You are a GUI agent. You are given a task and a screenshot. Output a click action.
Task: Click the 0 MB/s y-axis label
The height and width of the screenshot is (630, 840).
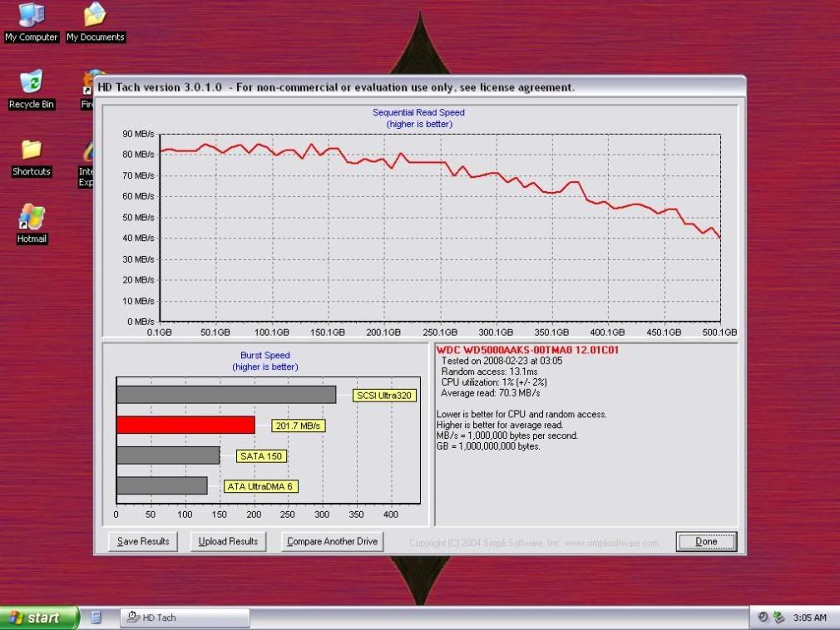[141, 322]
